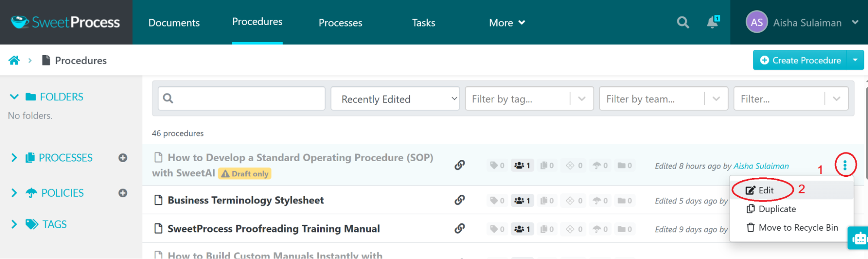Collapse the FOLDERS section
This screenshot has width=868, height=259.
[14, 97]
